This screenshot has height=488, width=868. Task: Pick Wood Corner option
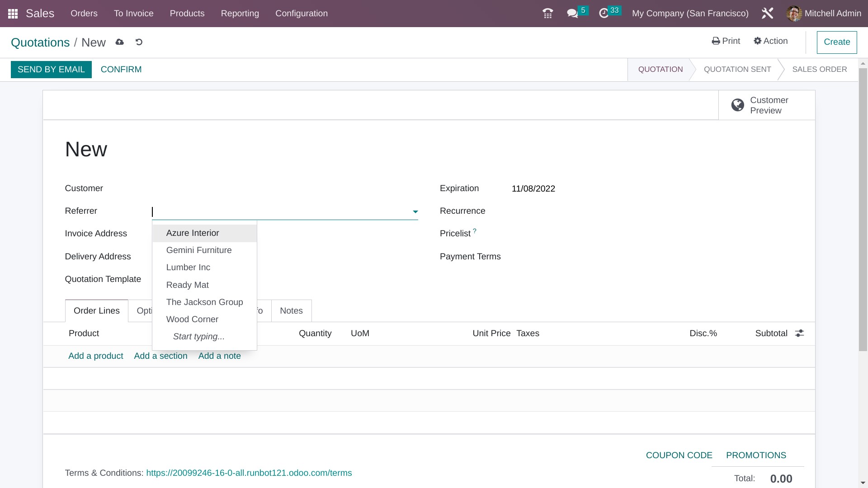205,319
